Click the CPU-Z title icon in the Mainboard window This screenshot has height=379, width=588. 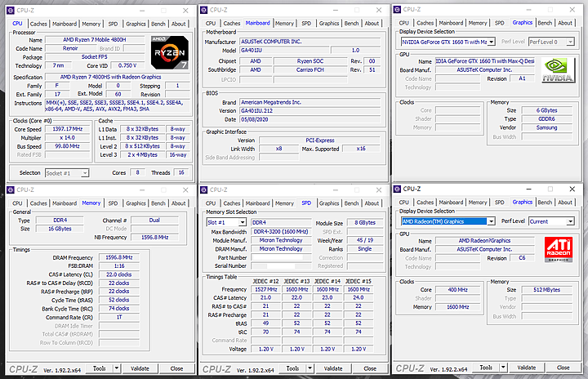point(204,10)
